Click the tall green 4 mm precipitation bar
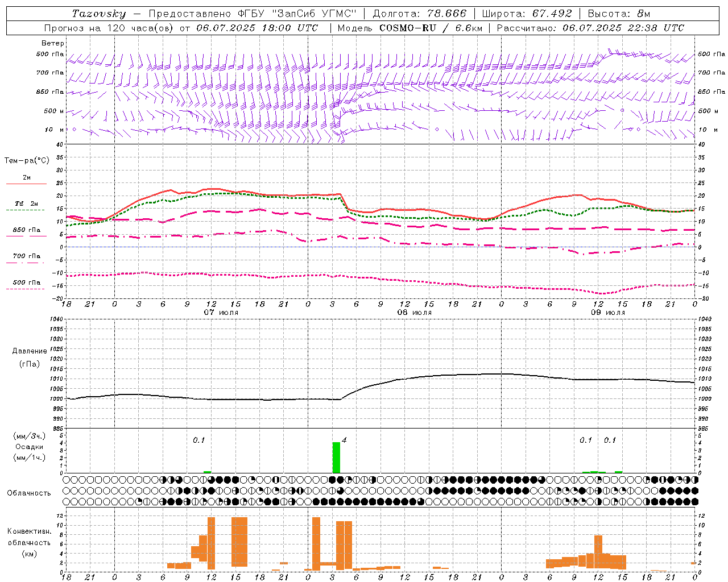Viewport: 728px width, 582px height. [x=336, y=458]
